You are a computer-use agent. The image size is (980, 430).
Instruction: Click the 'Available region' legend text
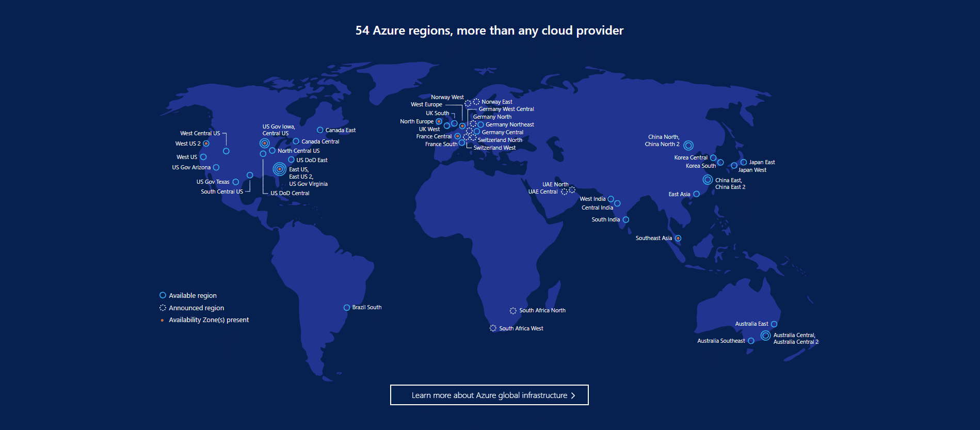(x=193, y=295)
